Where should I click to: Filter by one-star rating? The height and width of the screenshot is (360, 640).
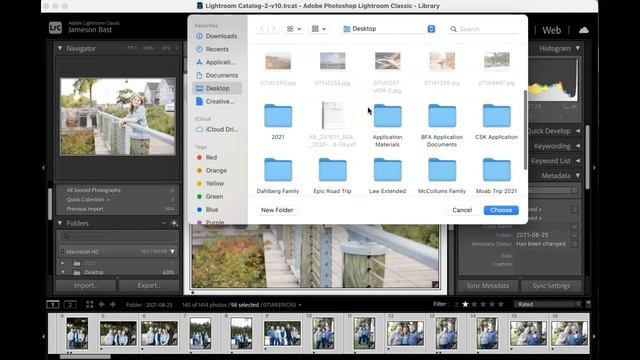465,304
